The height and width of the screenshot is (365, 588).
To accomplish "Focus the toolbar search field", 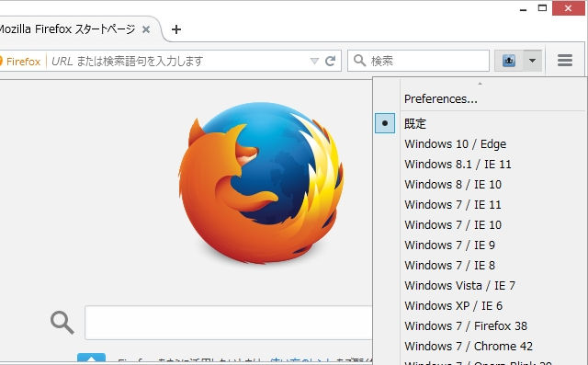I will [419, 61].
